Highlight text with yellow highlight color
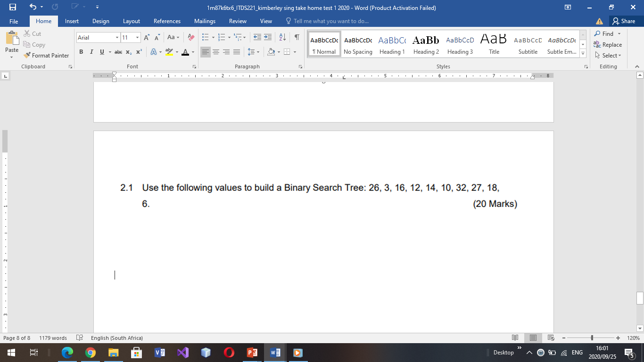Image resolution: width=644 pixels, height=362 pixels. (169, 52)
